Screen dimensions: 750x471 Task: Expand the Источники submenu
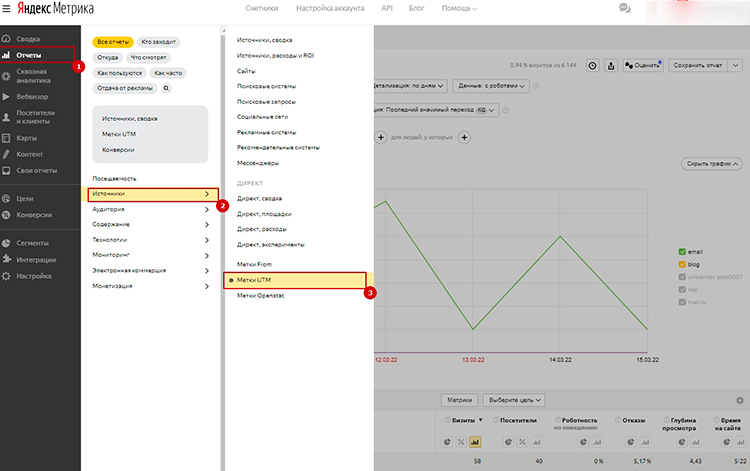[150, 193]
